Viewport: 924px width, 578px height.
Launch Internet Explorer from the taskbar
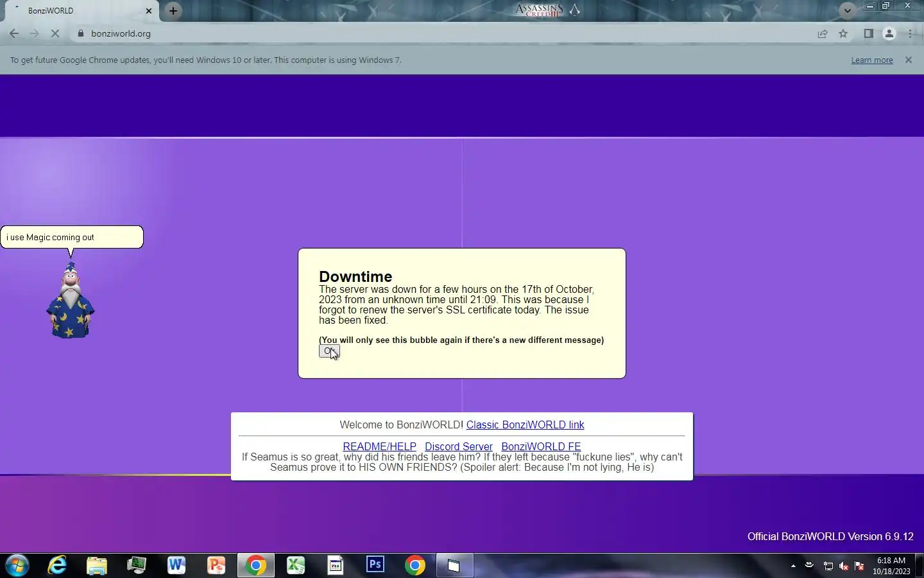(57, 565)
